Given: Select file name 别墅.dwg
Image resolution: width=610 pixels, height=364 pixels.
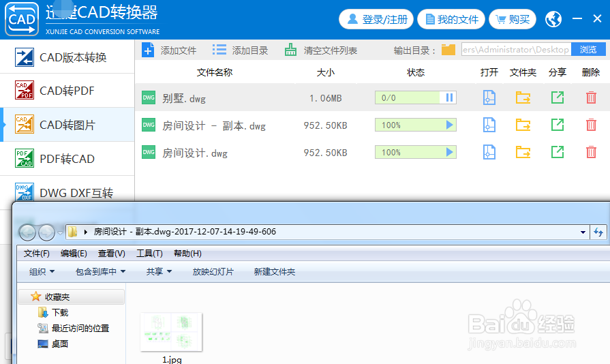Looking at the screenshot, I should tap(184, 98).
